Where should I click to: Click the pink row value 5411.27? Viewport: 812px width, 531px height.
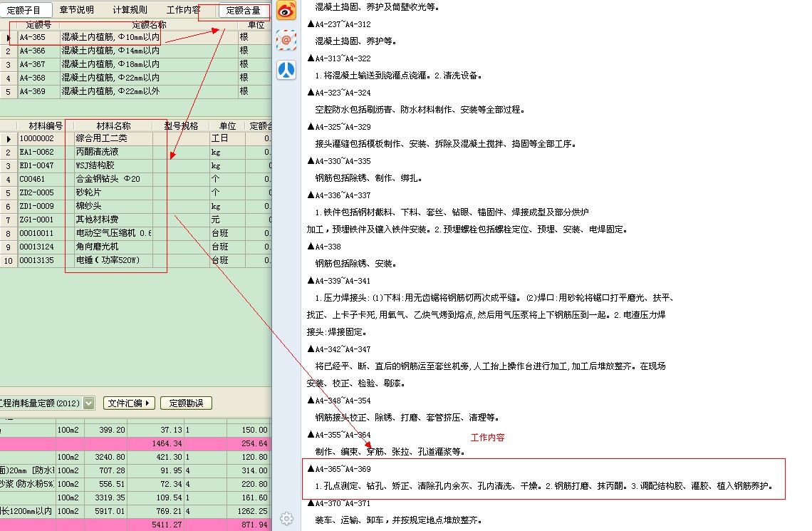coord(167,525)
